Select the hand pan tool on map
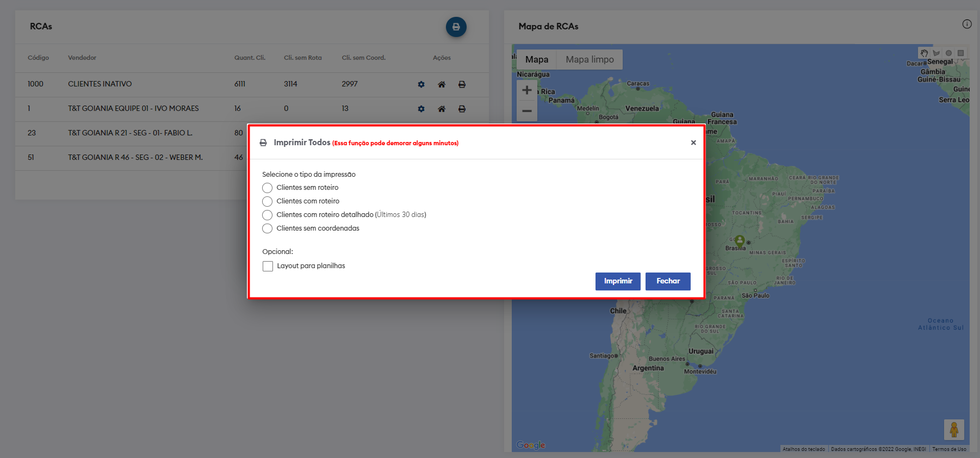The height and width of the screenshot is (458, 980). click(924, 53)
